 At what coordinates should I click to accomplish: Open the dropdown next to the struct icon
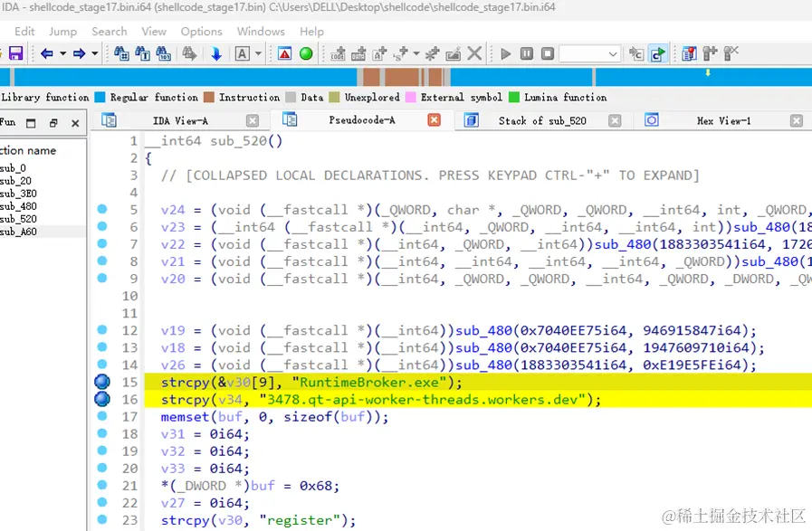click(x=416, y=53)
